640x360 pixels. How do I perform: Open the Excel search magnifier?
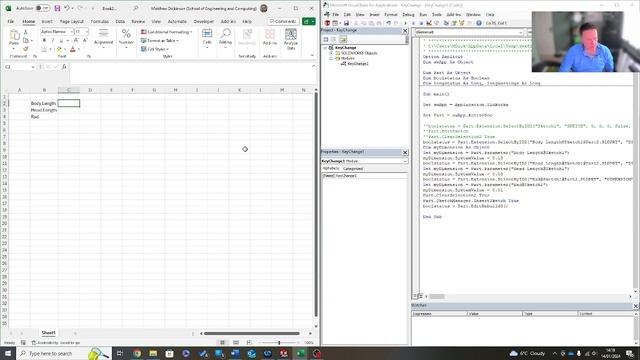tap(136, 8)
